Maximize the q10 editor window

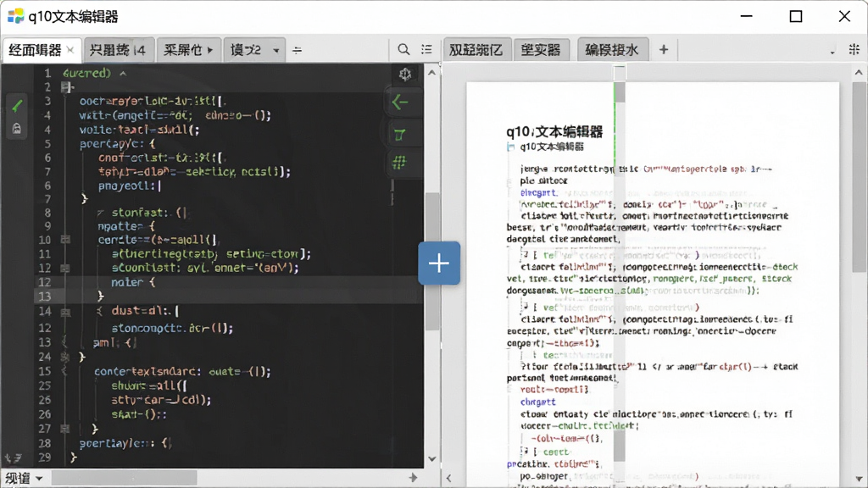[x=795, y=16]
